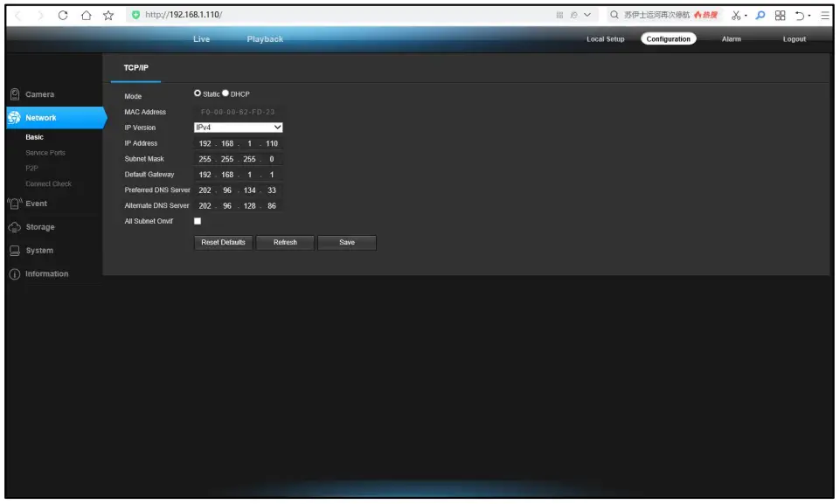Click the Camera sidebar icon
Image resolution: width=840 pixels, height=504 pixels.
(x=15, y=94)
